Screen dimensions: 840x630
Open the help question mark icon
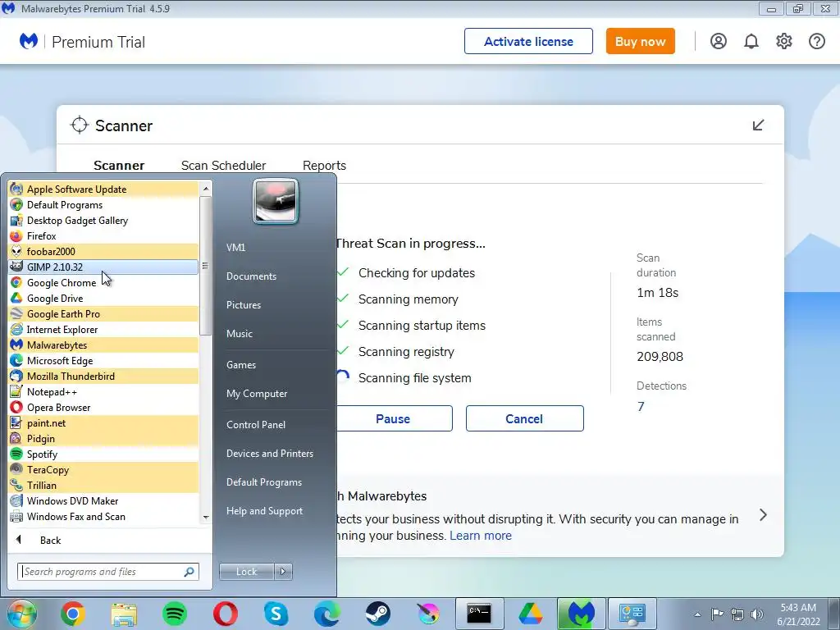816,41
